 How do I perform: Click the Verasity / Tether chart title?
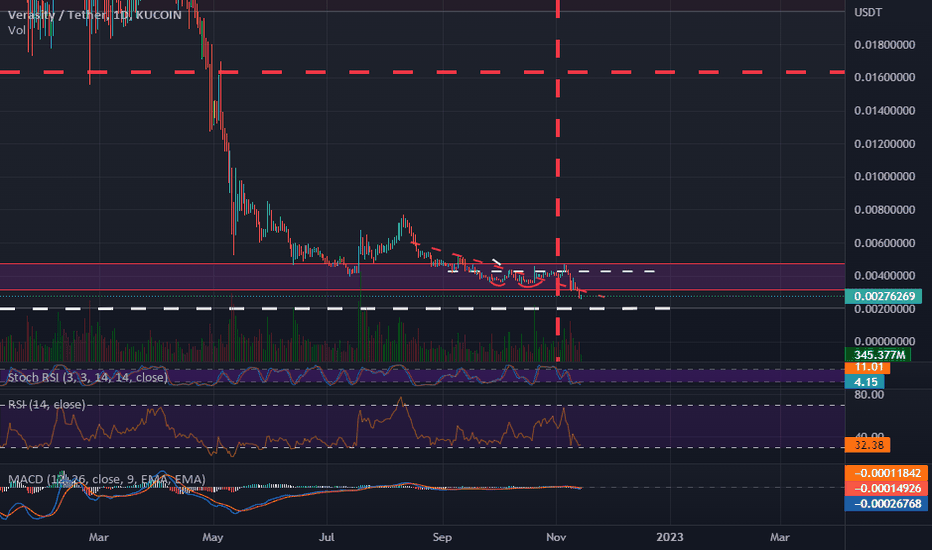click(95, 14)
